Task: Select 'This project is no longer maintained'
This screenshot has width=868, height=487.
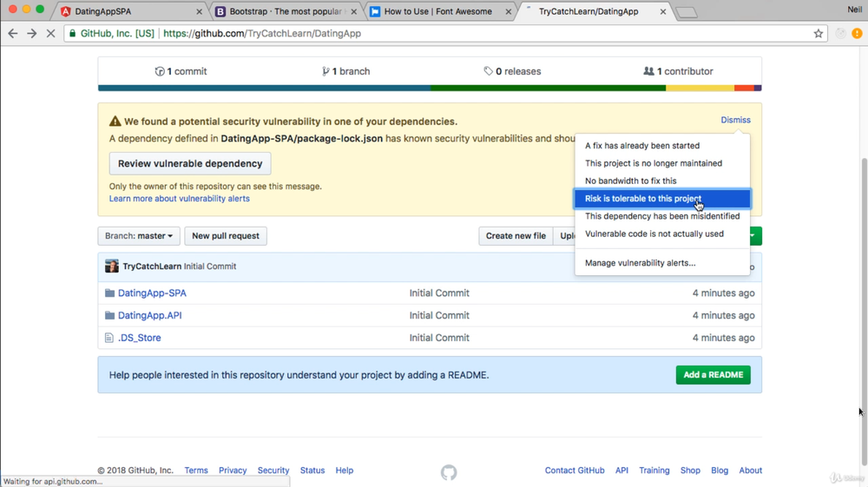Action: [662, 163]
